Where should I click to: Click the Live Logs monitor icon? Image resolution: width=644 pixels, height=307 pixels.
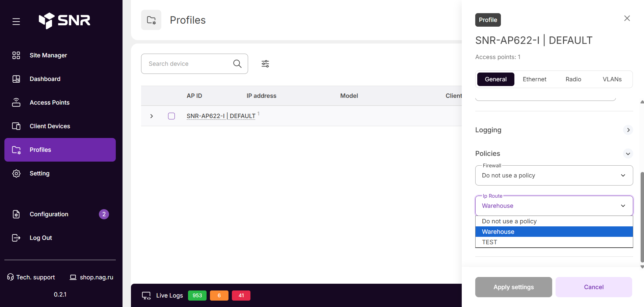[x=146, y=296]
